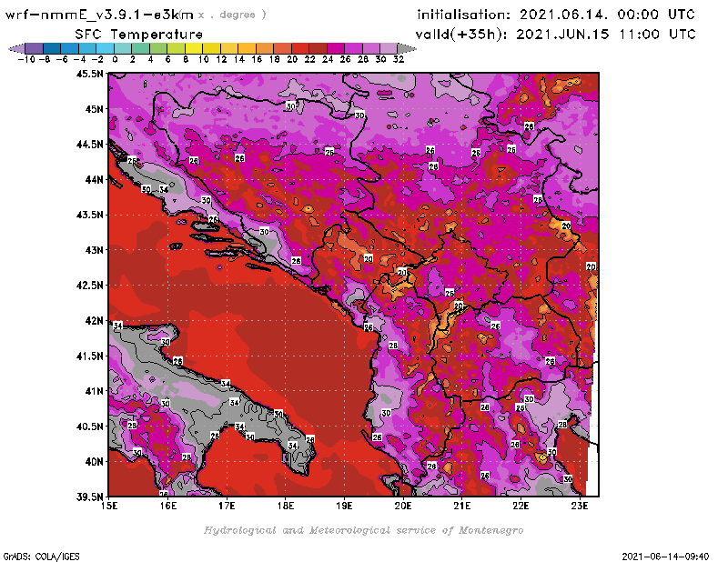Viewport: 728px width, 562px height.
Task: Select the dark red 22 to 24 legend swatch
Action: (x=318, y=48)
